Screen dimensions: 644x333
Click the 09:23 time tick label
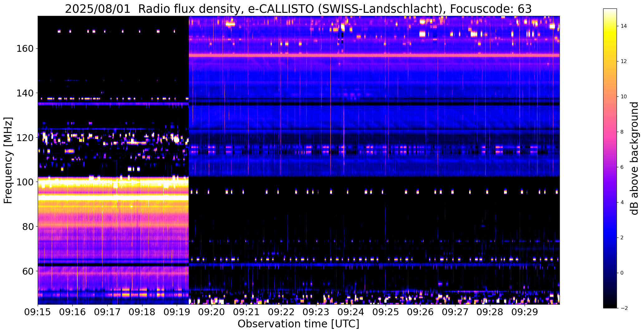316,312
